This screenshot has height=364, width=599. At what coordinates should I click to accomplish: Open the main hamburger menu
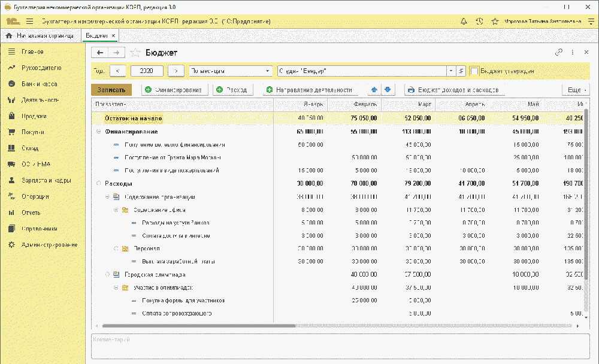coord(30,22)
